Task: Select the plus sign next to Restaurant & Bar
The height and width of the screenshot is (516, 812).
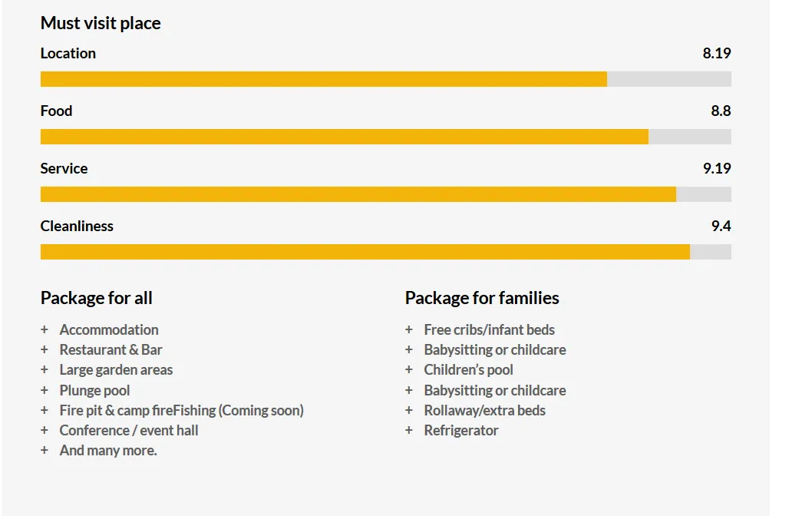Action: click(45, 350)
